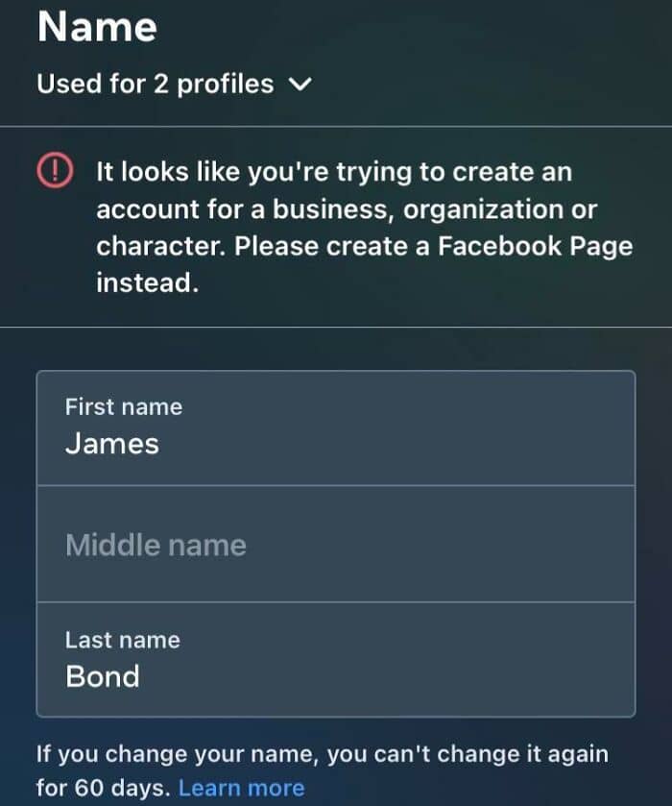672x806 pixels.
Task: Tap the 'Last name' field label
Action: click(x=123, y=640)
